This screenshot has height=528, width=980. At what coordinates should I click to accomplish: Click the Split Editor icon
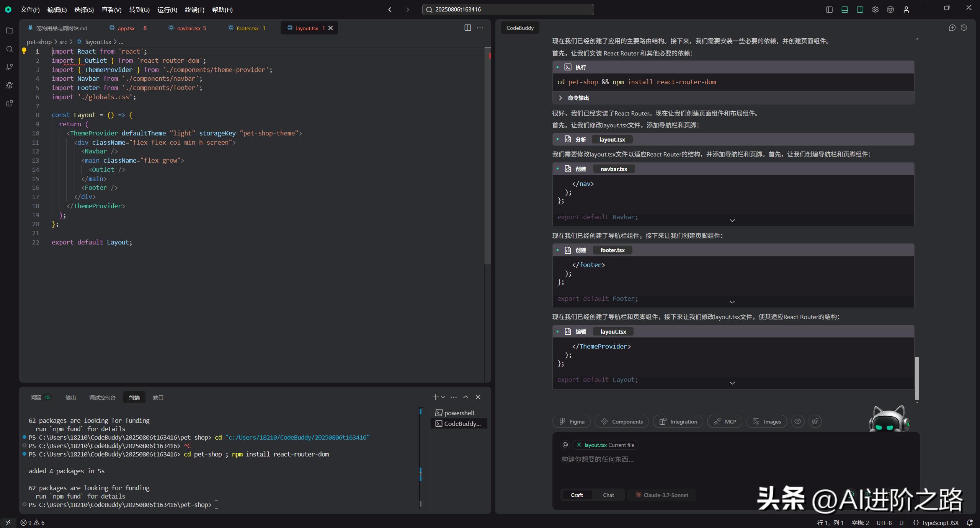coord(467,28)
